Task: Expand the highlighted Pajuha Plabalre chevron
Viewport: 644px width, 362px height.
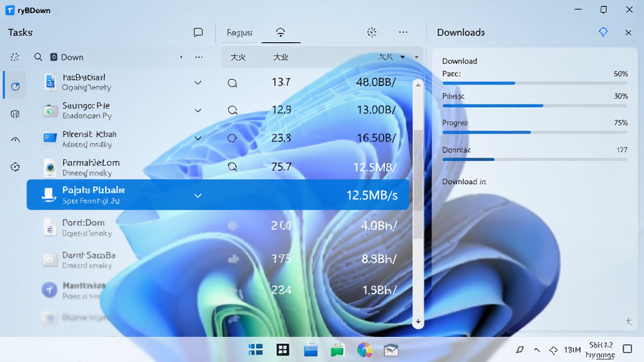Action: click(198, 196)
